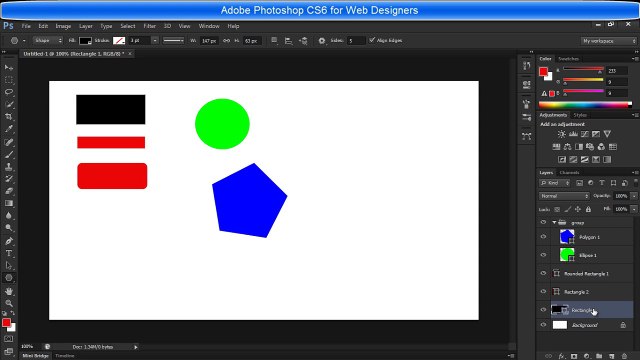The width and height of the screenshot is (640, 360).
Task: Create a new group folder icon
Action: point(599,356)
